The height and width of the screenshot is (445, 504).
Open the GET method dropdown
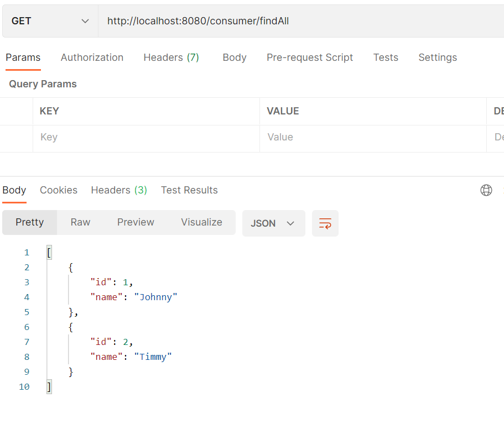pos(50,21)
